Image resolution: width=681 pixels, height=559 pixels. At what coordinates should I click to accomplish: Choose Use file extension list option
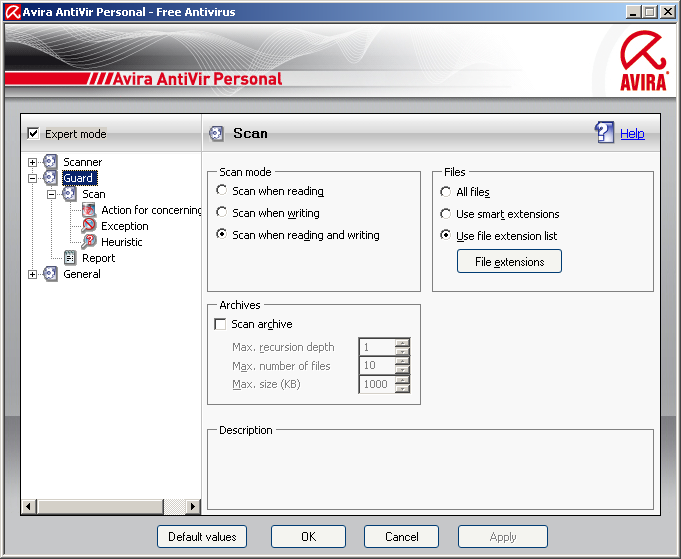[445, 235]
